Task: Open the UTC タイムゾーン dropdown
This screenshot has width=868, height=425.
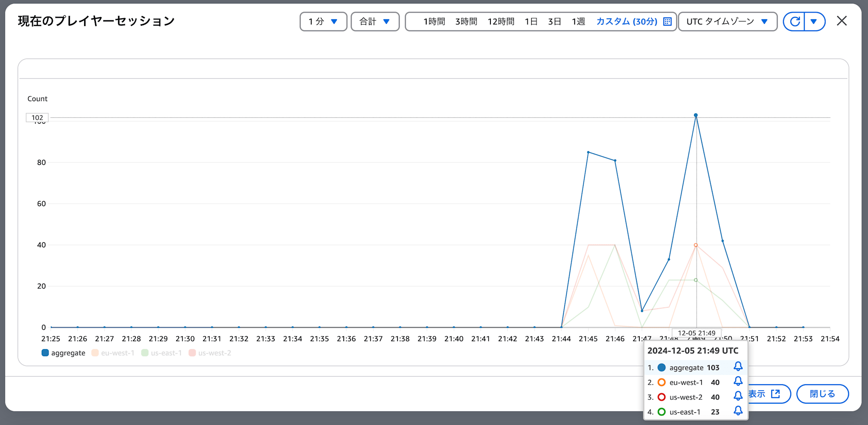Action: pos(728,22)
